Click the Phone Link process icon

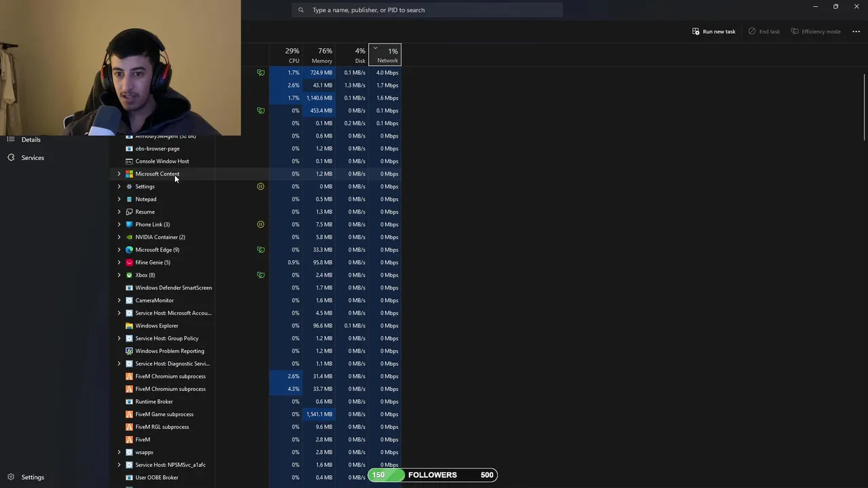[x=129, y=224]
